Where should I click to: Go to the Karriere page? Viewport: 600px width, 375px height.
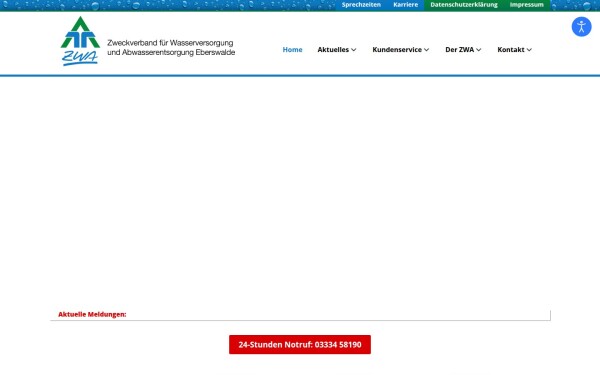click(x=405, y=5)
